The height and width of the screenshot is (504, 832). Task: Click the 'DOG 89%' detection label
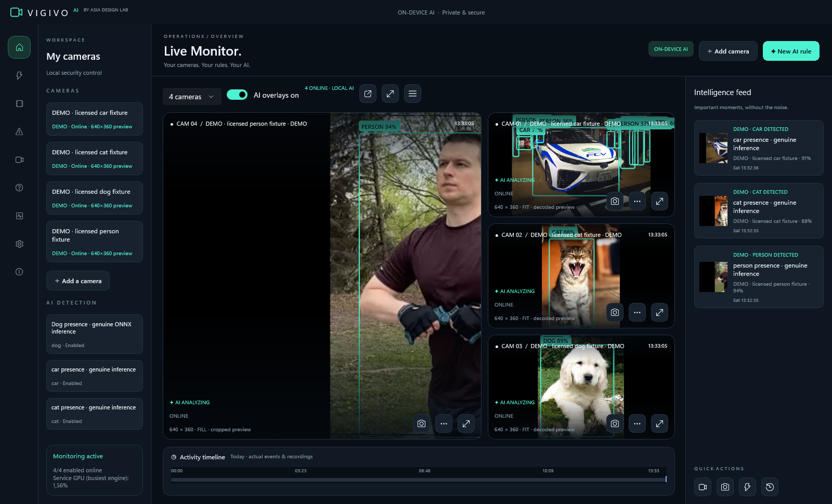pyautogui.click(x=555, y=341)
